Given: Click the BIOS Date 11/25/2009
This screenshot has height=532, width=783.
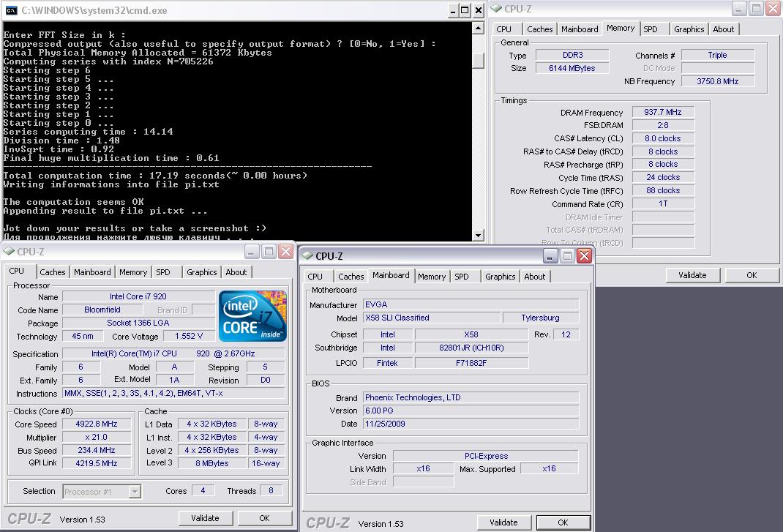Looking at the screenshot, I should tap(471, 424).
